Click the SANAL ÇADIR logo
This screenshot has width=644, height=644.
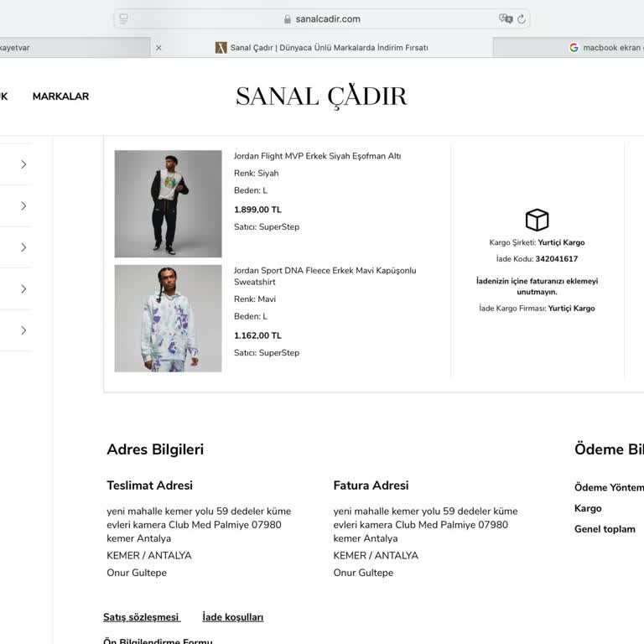[322, 96]
